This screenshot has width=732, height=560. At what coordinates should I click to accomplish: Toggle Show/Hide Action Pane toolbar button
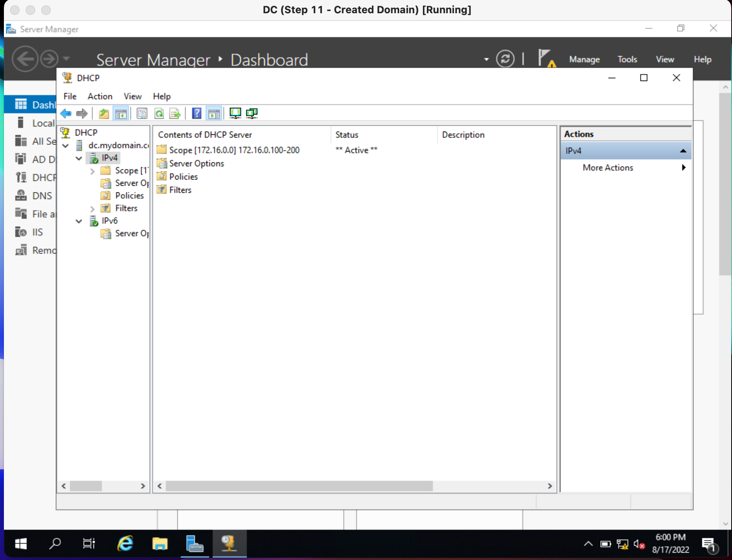pos(214,113)
